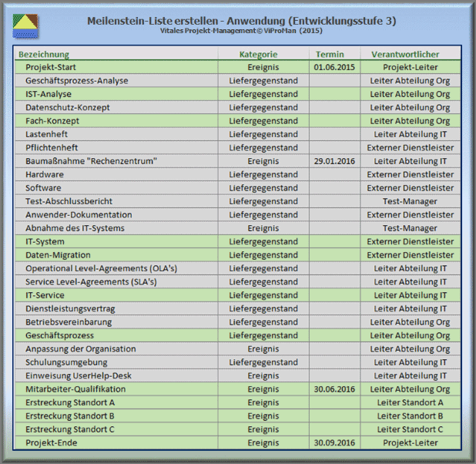476x464 pixels.
Task: Select the Dienstleistungsvertrag cell
Action: pyautogui.click(x=116, y=308)
